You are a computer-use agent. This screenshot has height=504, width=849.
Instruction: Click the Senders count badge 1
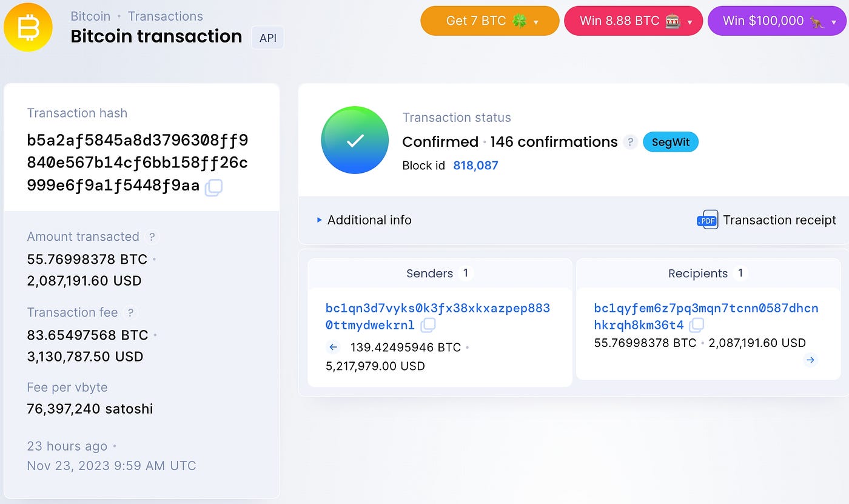[466, 274]
